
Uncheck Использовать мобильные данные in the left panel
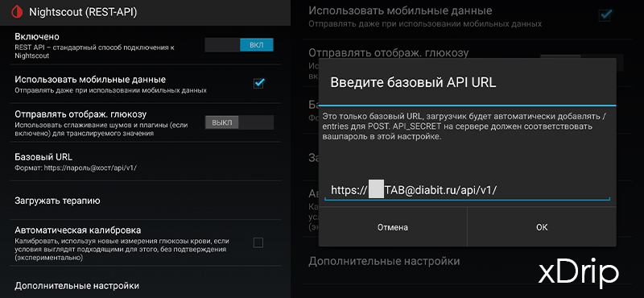[258, 84]
